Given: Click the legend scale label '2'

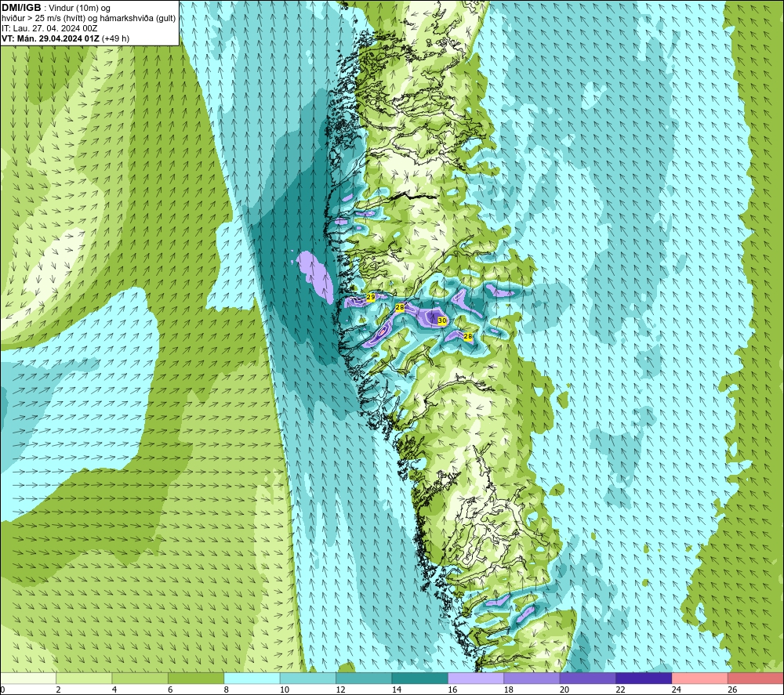Looking at the screenshot, I should pyautogui.click(x=59, y=690).
